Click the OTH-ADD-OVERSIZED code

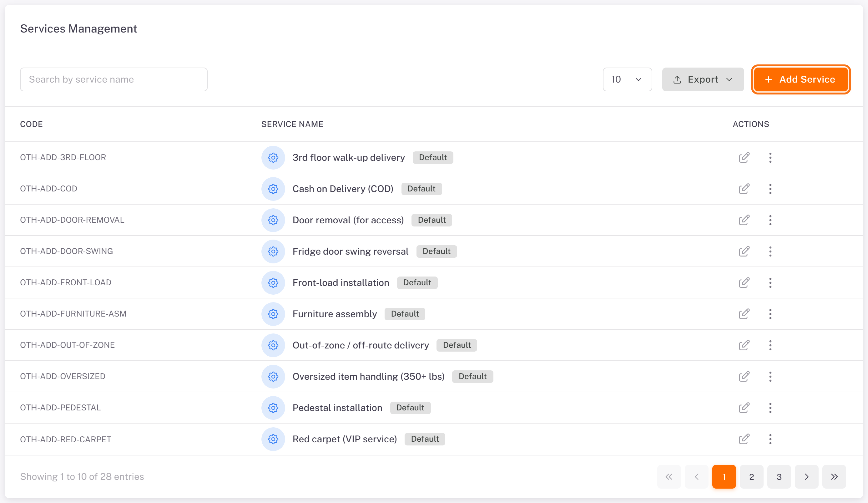pos(63,377)
